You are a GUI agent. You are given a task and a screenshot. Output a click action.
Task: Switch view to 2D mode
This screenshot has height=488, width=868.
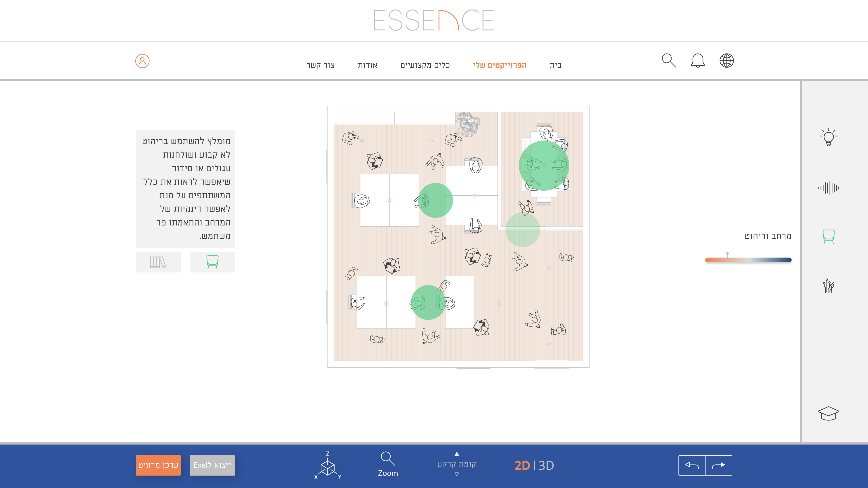[522, 465]
